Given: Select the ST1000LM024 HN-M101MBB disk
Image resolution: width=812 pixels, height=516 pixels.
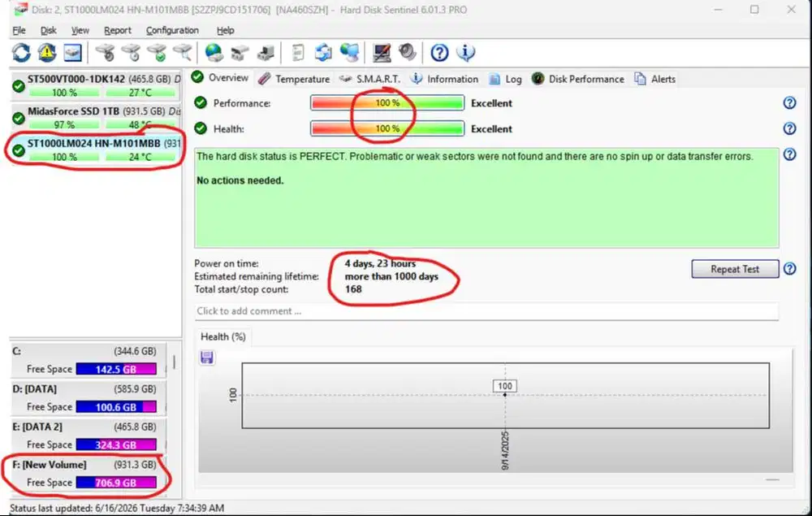Looking at the screenshot, I should tap(96, 150).
